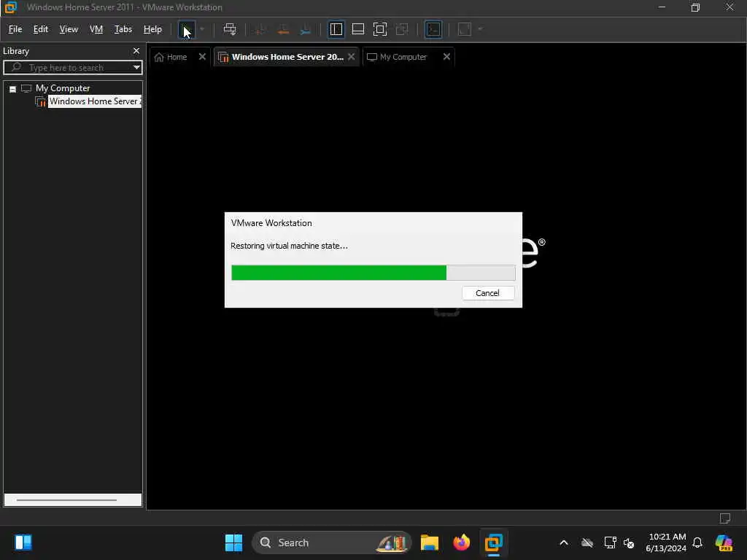Click the message log icon in status bar
The height and width of the screenshot is (560, 747).
click(724, 518)
